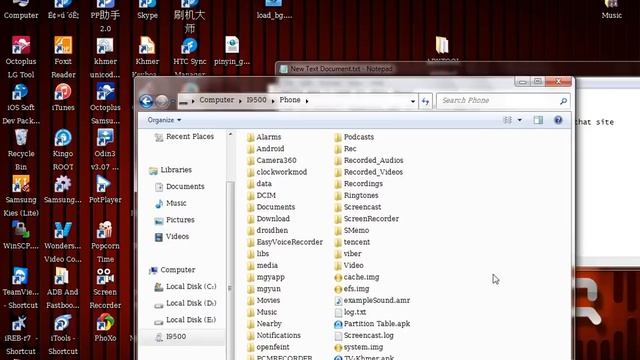Image resolution: width=640 pixels, height=360 pixels.
Task: Select the clockworkmod folder
Action: 277,172
